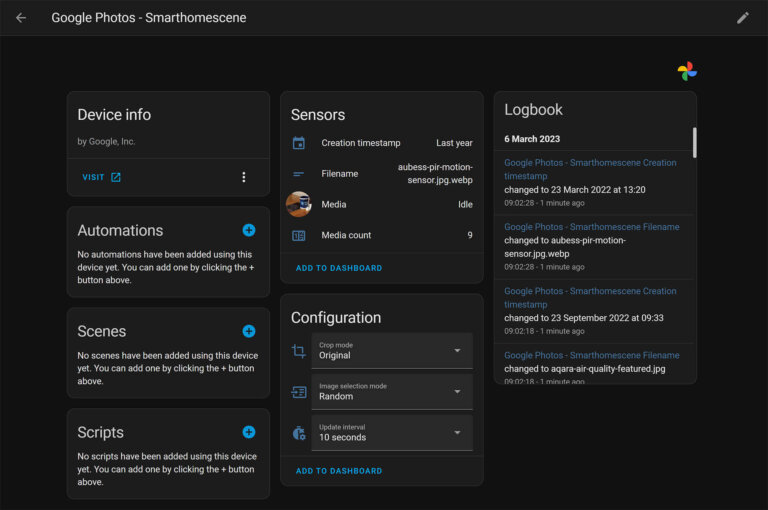Open the first Creation timestamp logbook entry
The image size is (768, 510).
point(590,169)
